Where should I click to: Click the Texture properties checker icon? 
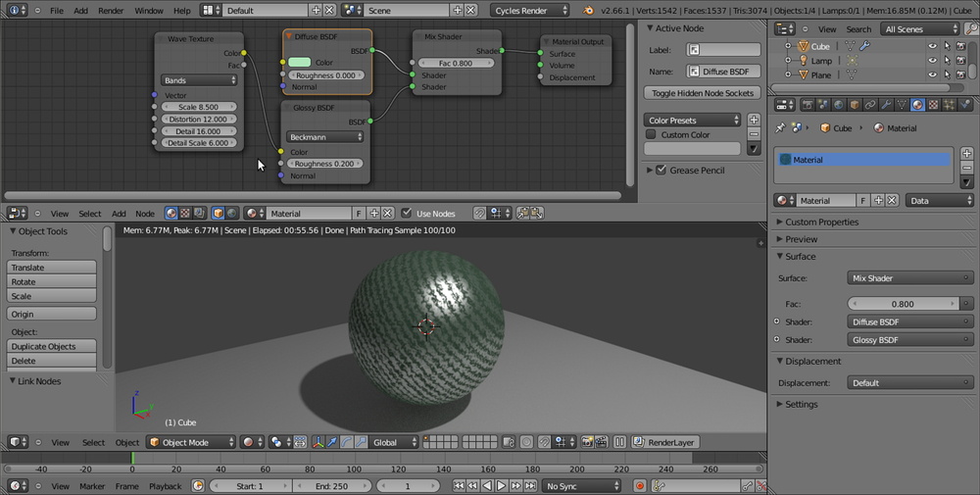coord(933,105)
